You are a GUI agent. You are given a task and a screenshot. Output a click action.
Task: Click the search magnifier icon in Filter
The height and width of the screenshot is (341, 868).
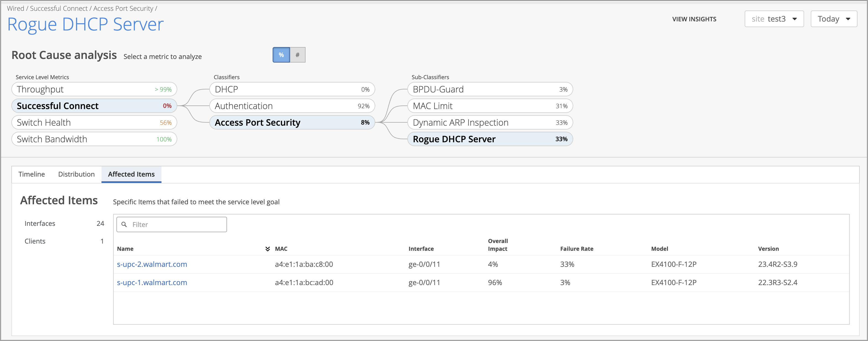[x=124, y=224]
